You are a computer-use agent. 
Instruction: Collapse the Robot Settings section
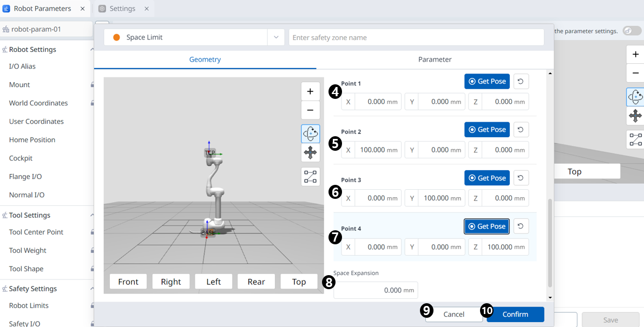pos(91,50)
